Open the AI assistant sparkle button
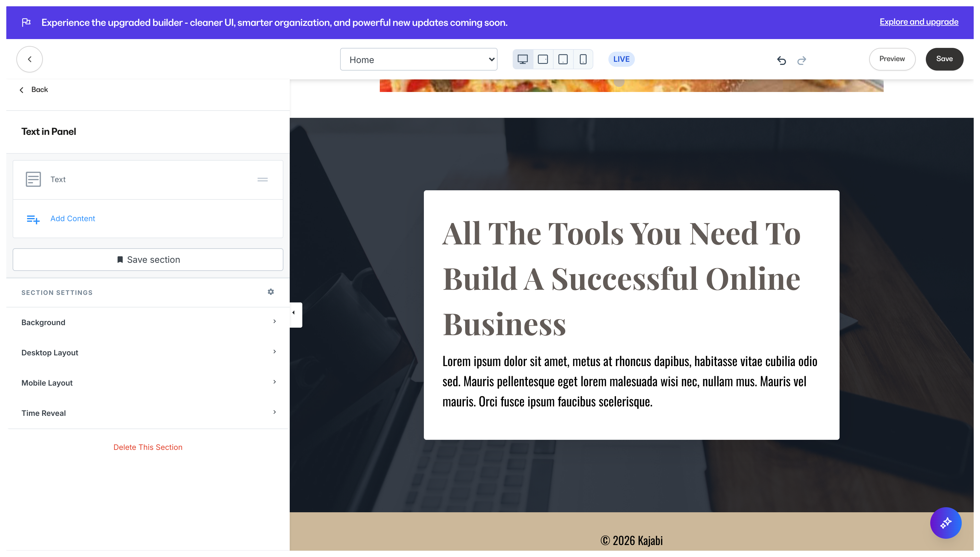This screenshot has width=980, height=557. (x=945, y=523)
